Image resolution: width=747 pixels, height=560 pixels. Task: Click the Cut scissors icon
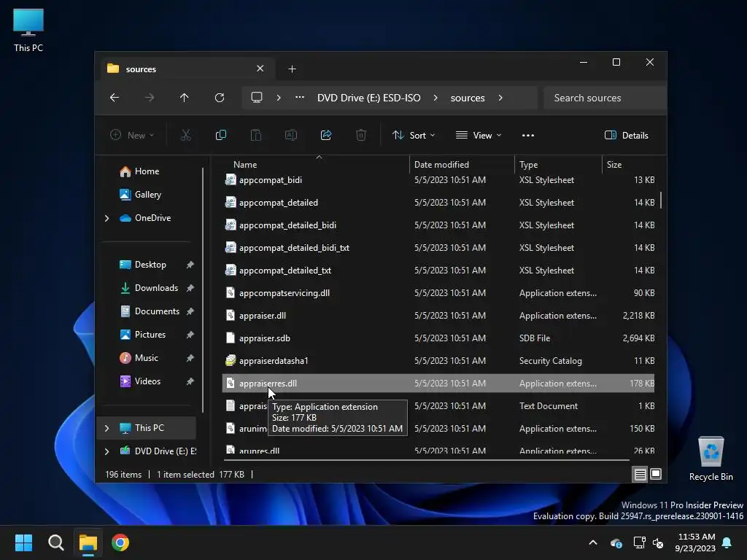click(186, 135)
